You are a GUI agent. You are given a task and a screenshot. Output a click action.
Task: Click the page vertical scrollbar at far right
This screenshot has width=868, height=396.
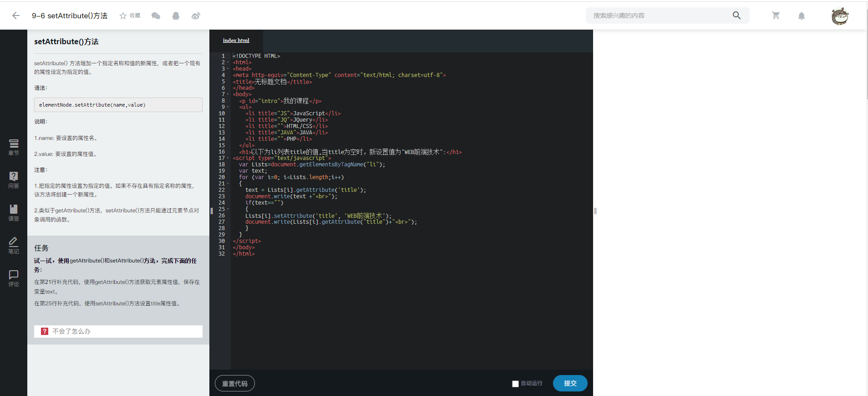click(866, 55)
